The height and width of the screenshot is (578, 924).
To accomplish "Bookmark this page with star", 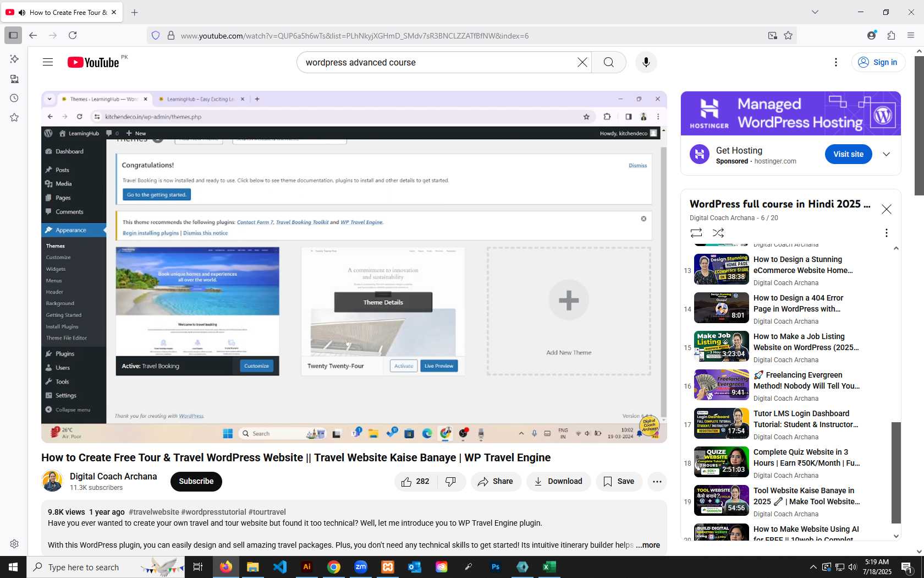I will [788, 36].
